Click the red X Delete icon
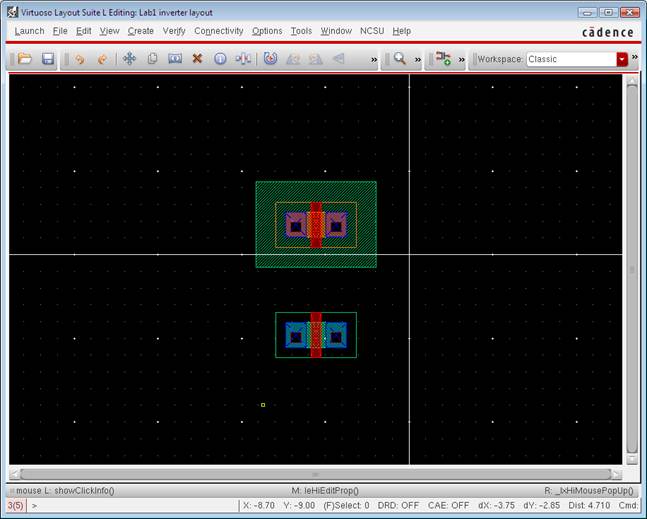Viewport: 647px width, 519px height. click(197, 59)
